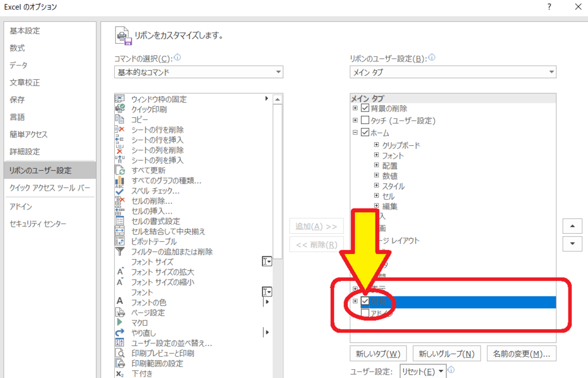Open the 基本設定 options page

click(49, 31)
